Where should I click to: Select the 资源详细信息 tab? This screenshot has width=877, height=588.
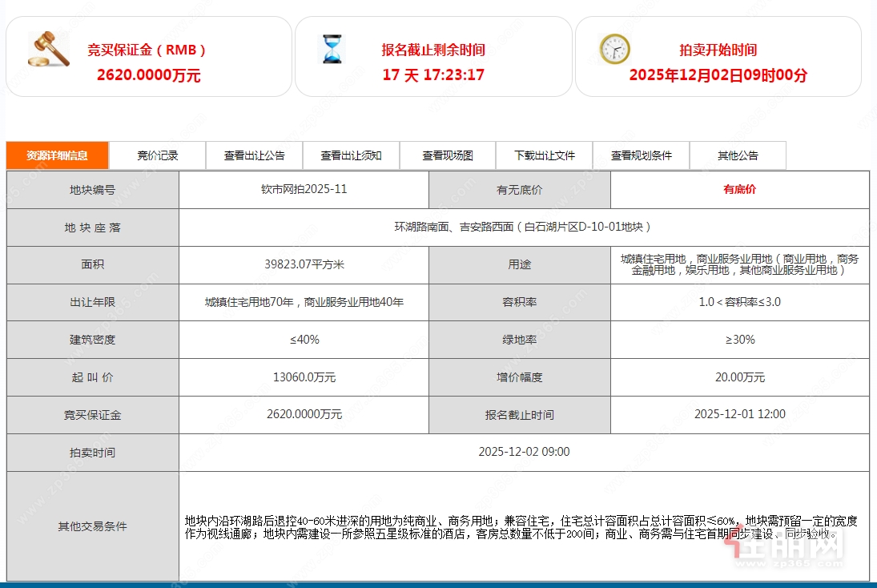coord(58,155)
